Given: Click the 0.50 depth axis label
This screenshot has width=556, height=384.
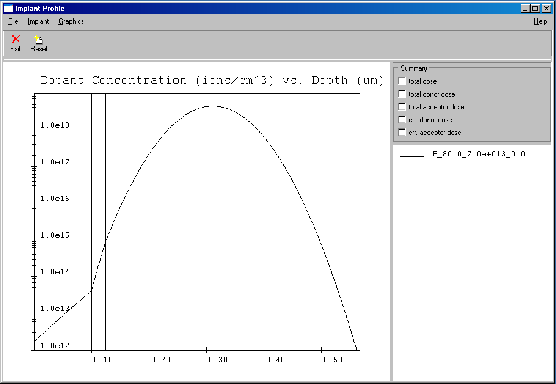Looking at the screenshot, I should pyautogui.click(x=333, y=360).
